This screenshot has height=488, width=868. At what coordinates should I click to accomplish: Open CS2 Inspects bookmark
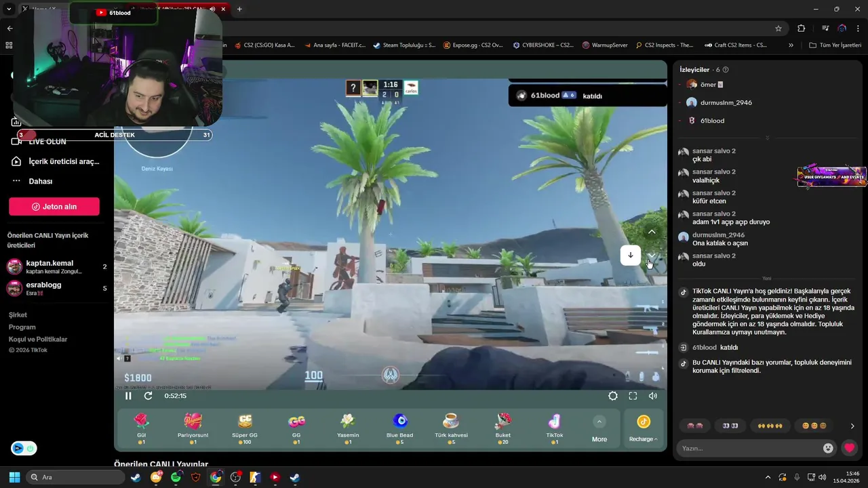pos(665,45)
